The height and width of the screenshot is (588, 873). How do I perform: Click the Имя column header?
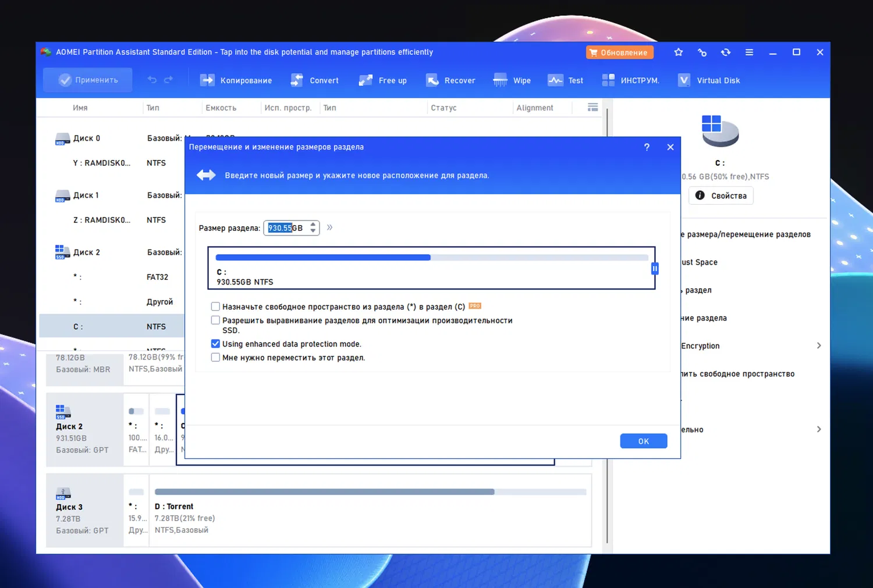[80, 108]
